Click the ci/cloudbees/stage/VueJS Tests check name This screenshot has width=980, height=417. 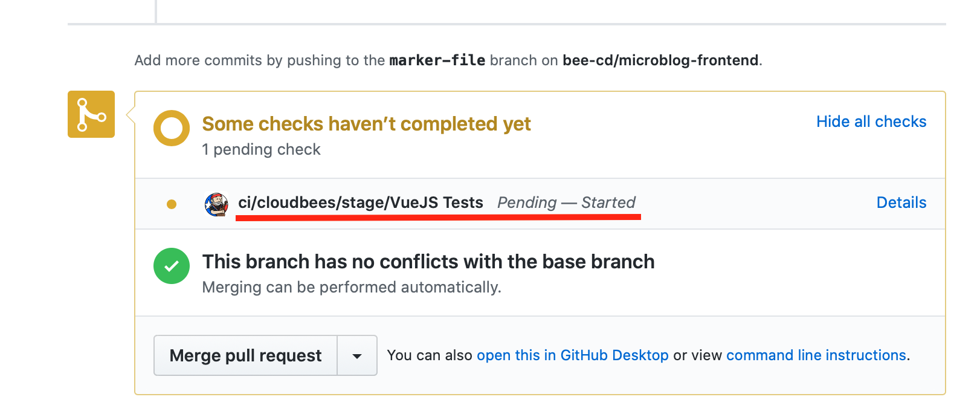click(x=361, y=202)
